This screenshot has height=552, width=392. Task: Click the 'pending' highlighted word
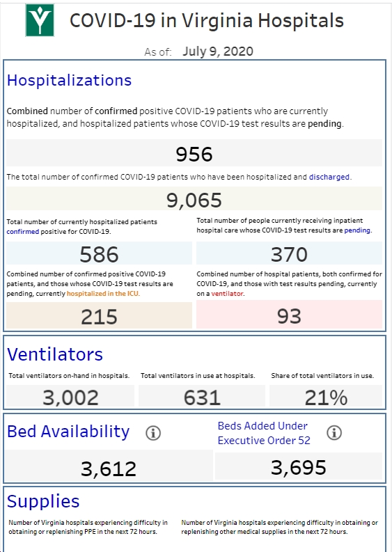(x=357, y=230)
